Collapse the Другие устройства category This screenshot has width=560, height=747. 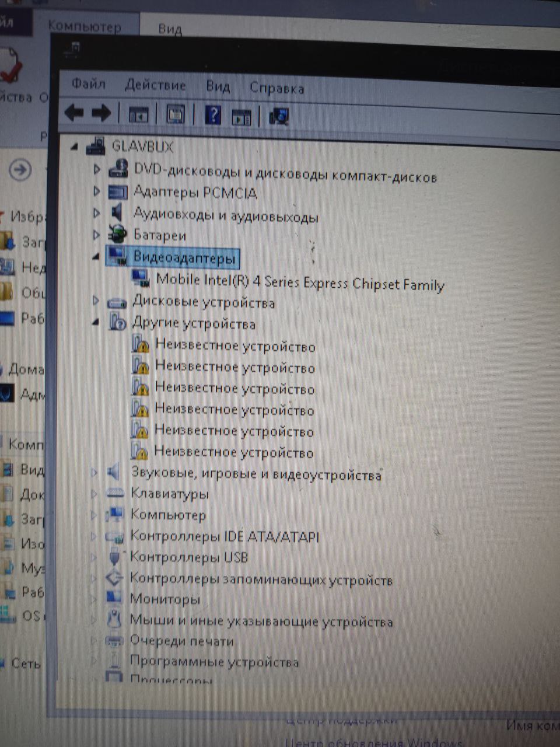[96, 322]
